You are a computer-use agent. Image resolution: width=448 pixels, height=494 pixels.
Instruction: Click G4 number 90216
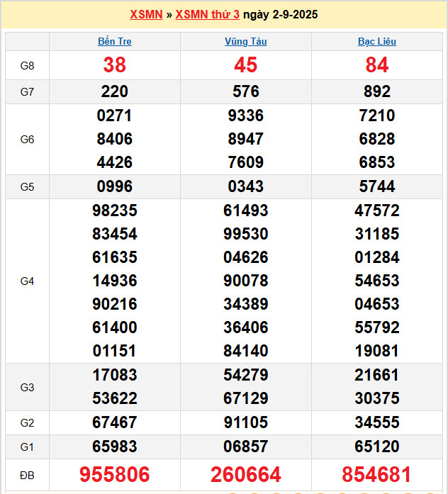115,304
